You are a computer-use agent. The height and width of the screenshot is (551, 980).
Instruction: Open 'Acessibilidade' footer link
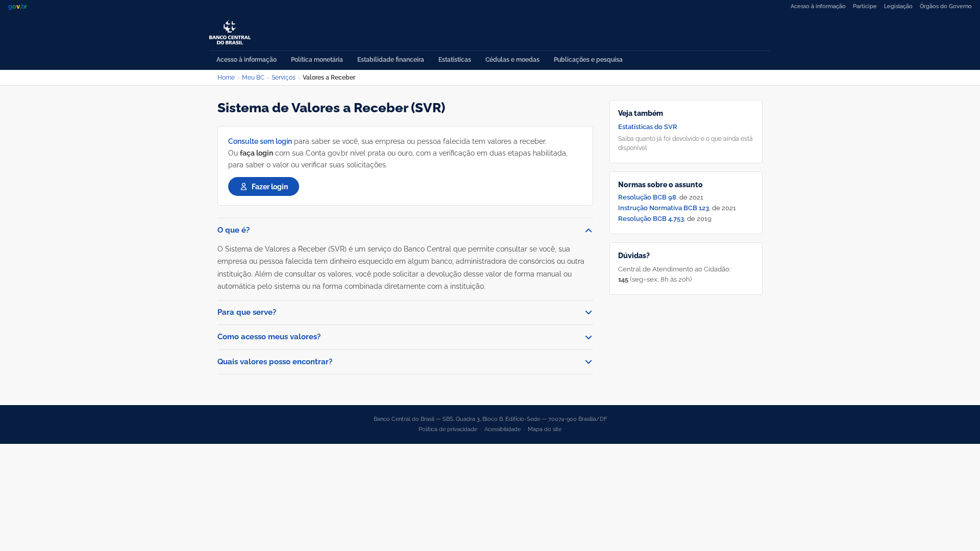click(502, 430)
